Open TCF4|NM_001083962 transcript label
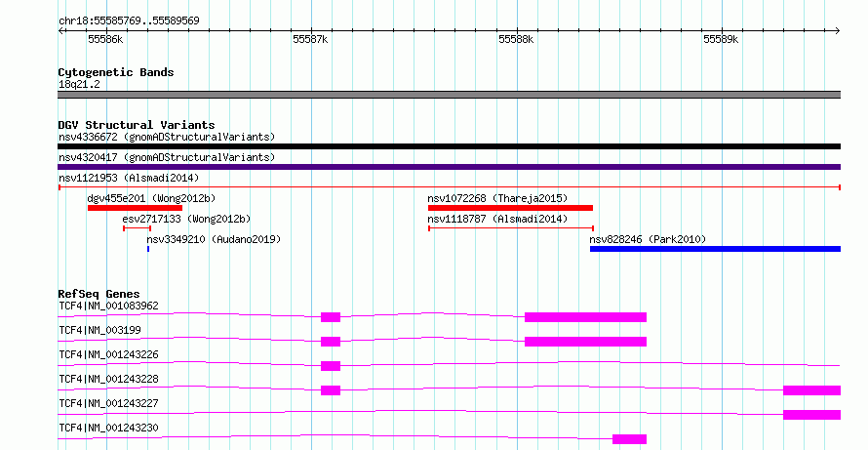Viewport: 868px width, 450px height. pos(108,306)
